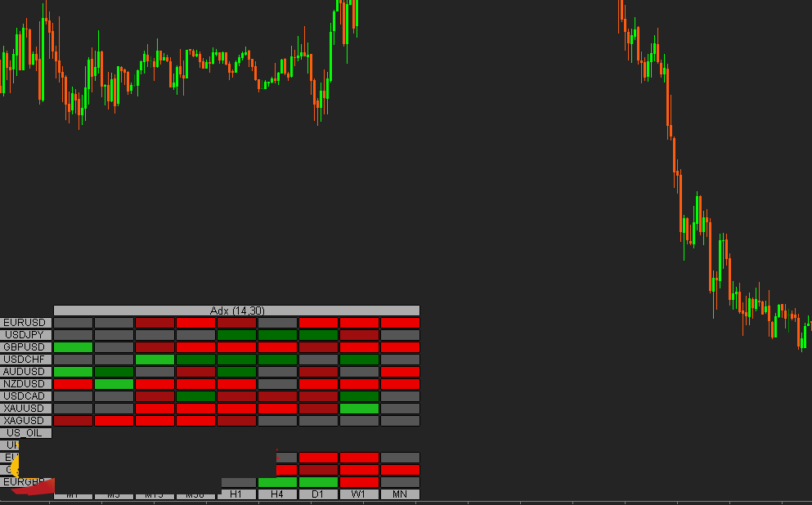The image size is (812, 505).
Task: Click the USDCAD M30 dark green cell
Action: coord(195,396)
